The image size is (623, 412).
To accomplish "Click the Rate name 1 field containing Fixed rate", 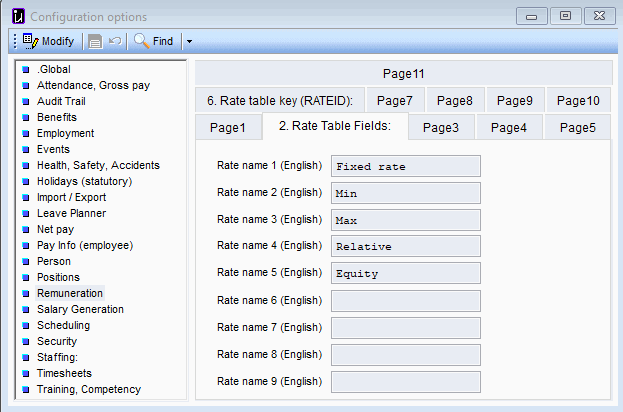I will point(405,166).
